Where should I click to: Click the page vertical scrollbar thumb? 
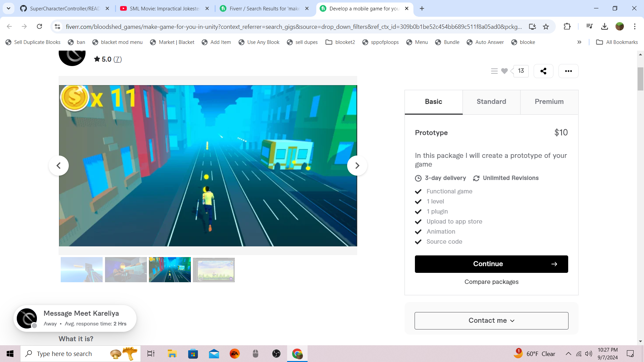[x=640, y=79]
